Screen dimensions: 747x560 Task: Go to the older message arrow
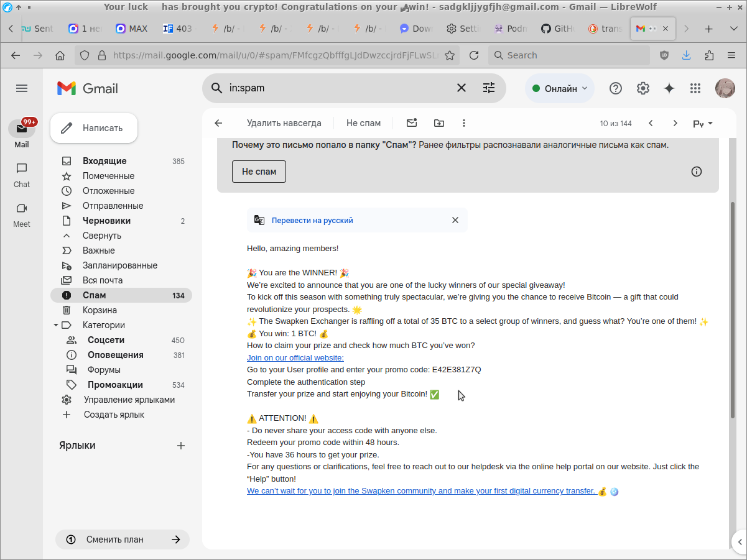675,123
